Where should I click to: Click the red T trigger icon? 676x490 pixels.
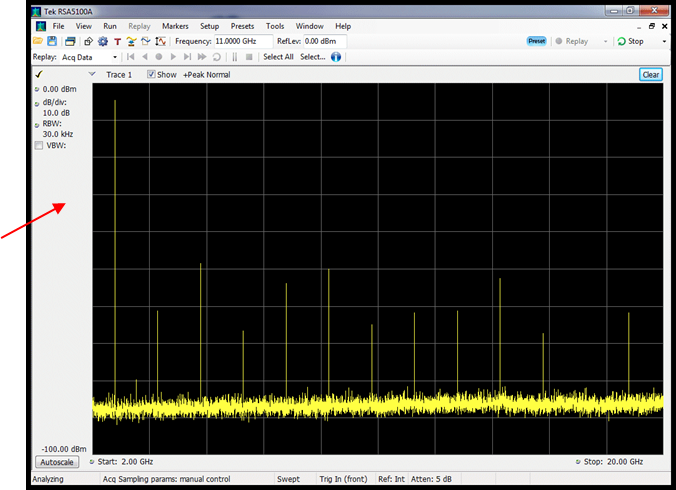(117, 42)
